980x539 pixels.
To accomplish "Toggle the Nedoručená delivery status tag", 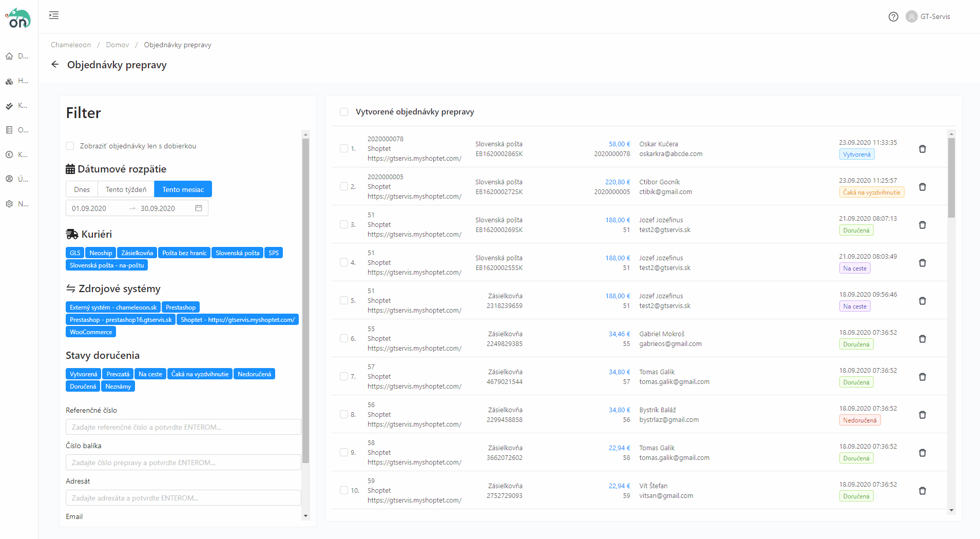I will pos(255,374).
